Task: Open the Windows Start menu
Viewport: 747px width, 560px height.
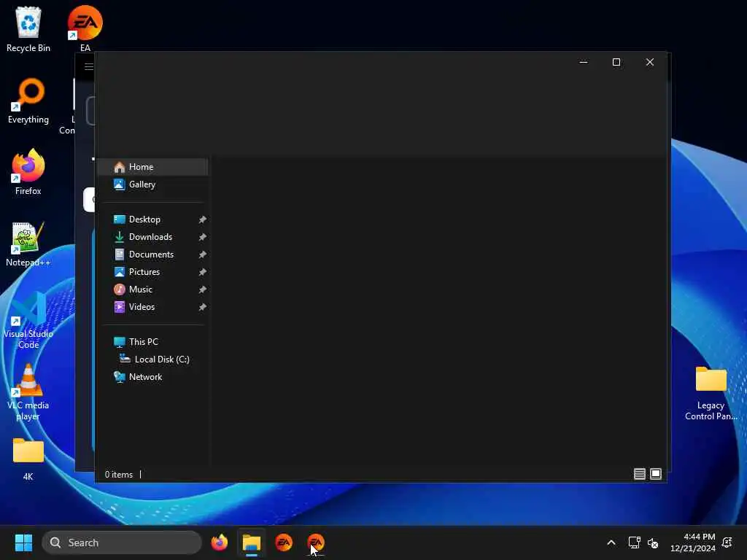Action: [x=23, y=542]
